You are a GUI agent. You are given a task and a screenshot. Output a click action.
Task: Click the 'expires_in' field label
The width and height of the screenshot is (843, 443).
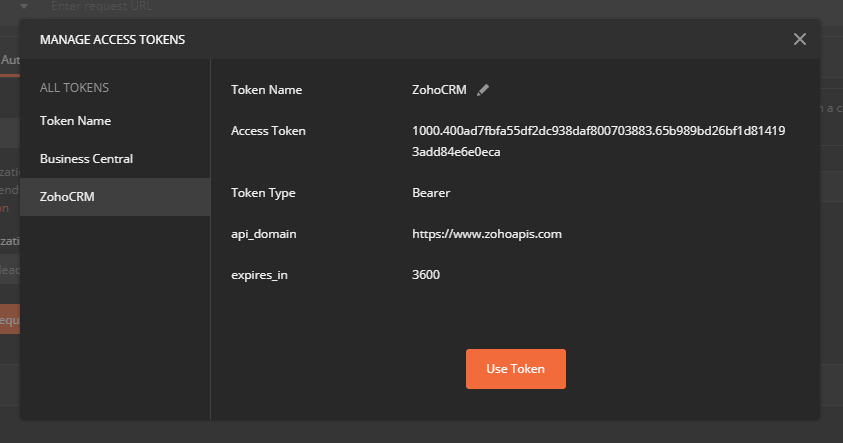[x=259, y=275]
